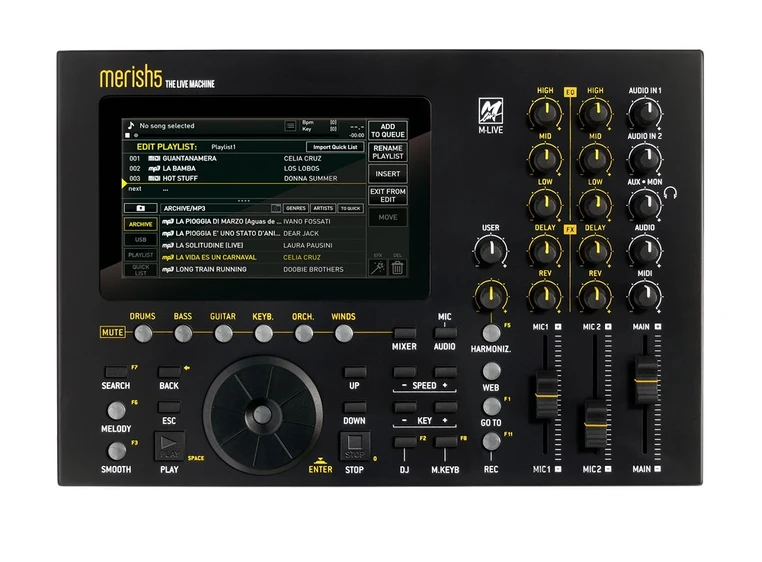
Task: Toggle the SMOOTH round button
Action: coord(117,451)
